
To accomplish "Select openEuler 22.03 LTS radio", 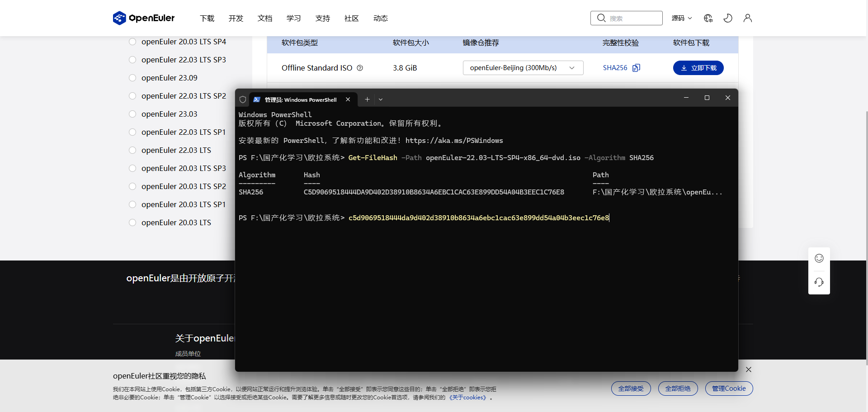I will pyautogui.click(x=132, y=150).
